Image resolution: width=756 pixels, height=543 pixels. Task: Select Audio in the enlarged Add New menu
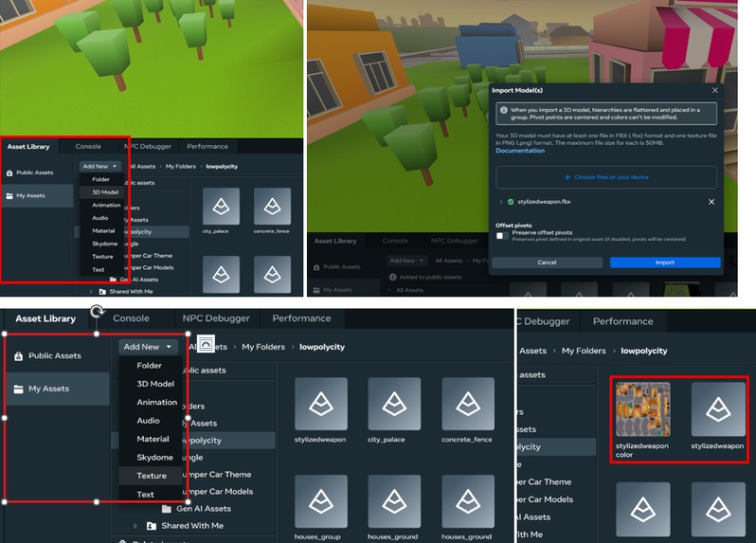tap(148, 421)
